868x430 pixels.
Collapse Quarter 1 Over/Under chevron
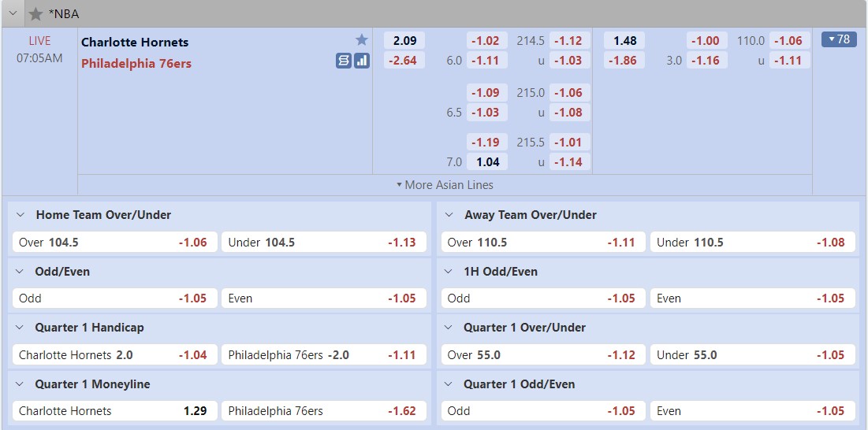click(449, 328)
